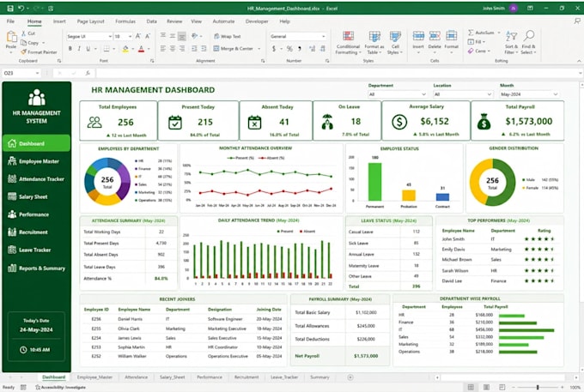The width and height of the screenshot is (584, 392).
Task: Click the Fill Color bucket icon
Action: point(125,49)
